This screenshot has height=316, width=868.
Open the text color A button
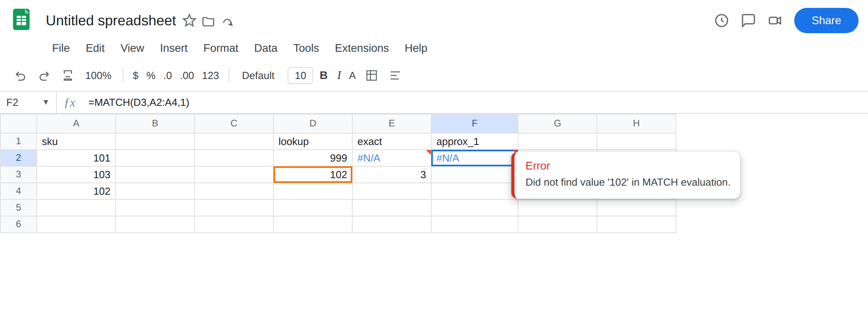point(352,75)
